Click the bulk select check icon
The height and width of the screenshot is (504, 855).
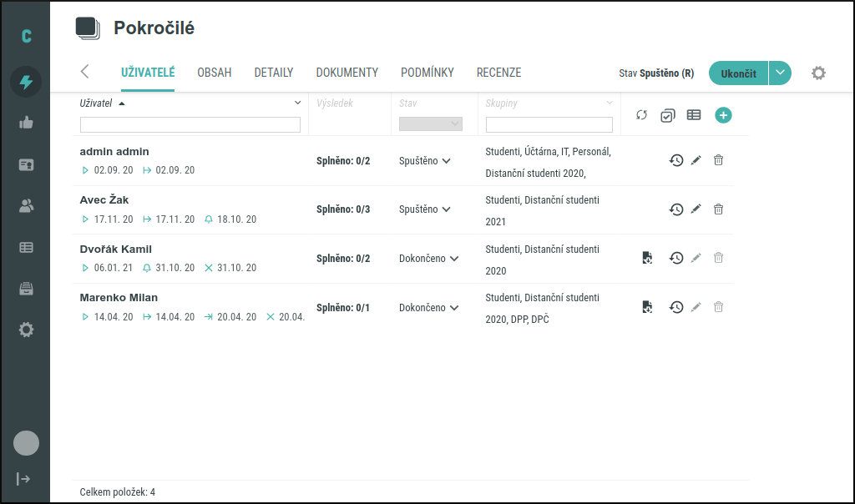[667, 115]
